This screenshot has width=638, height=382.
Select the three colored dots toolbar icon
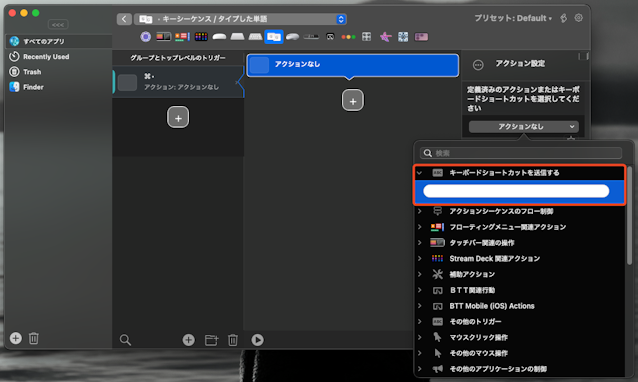348,37
